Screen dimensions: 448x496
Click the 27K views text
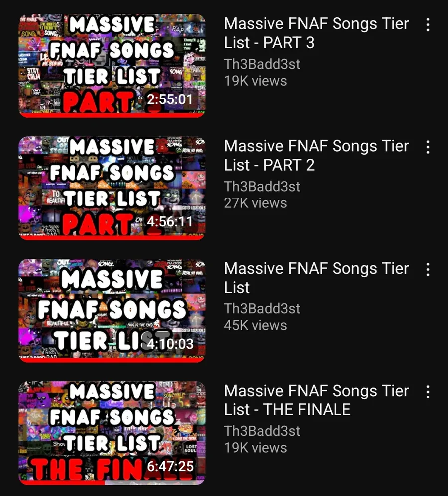click(255, 203)
